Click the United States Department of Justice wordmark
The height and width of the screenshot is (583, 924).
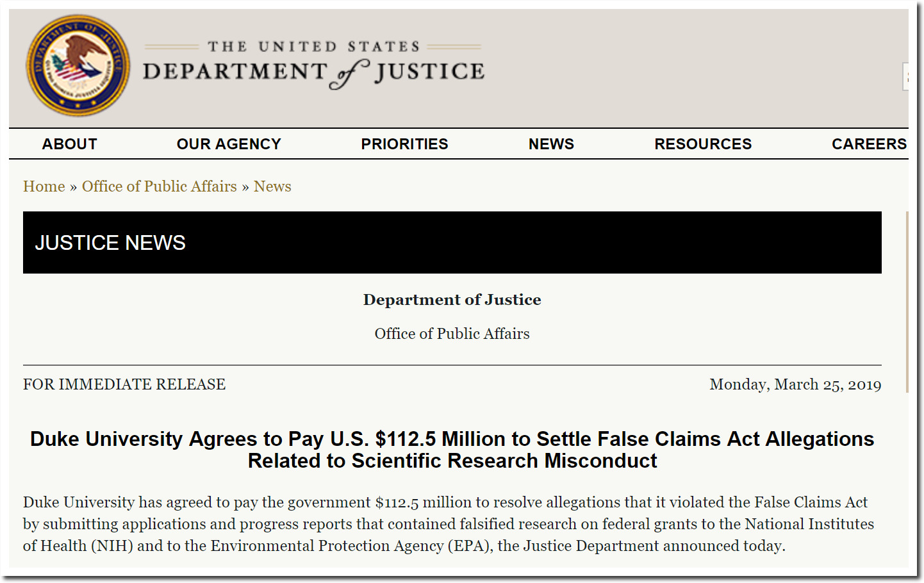(x=313, y=65)
